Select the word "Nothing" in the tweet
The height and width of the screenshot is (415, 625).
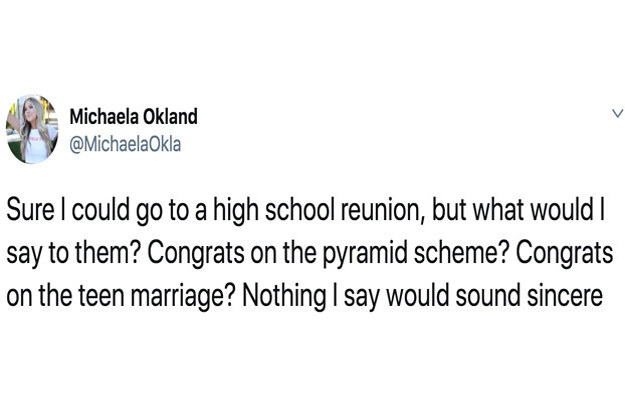[x=284, y=296]
